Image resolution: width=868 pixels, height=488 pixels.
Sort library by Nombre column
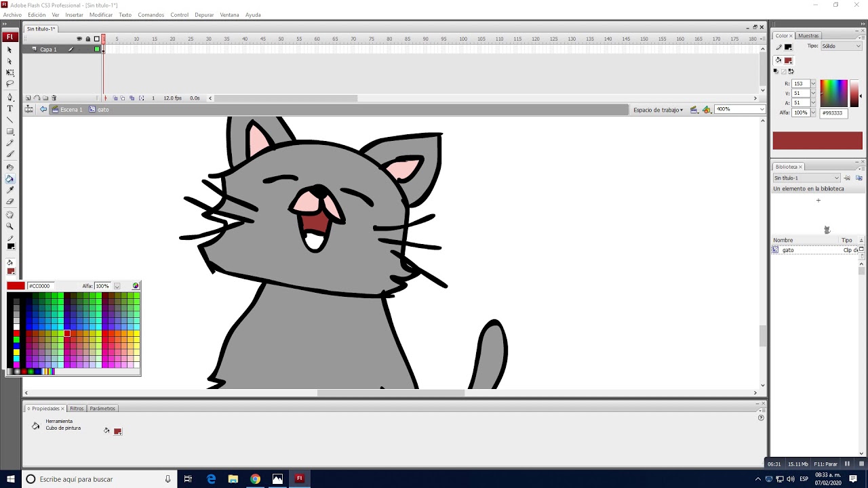click(783, 240)
